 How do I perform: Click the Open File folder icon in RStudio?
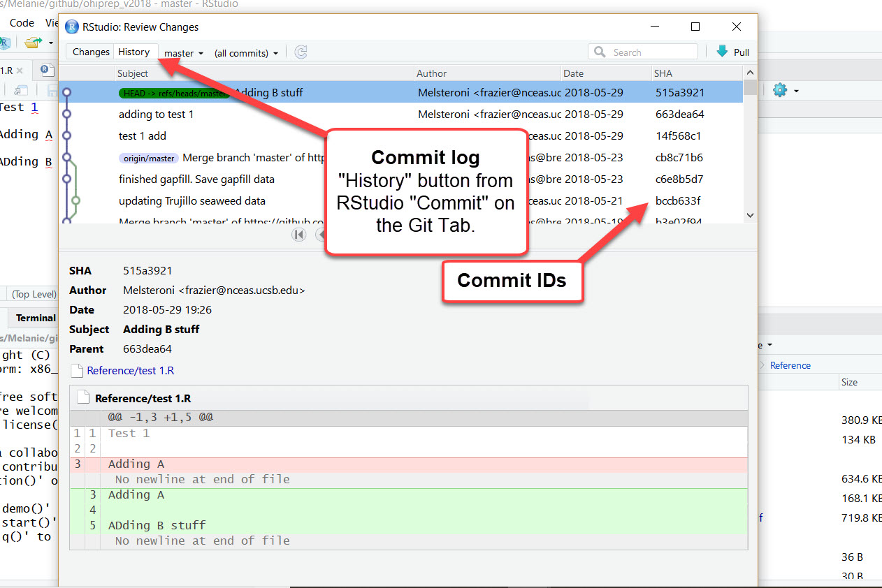coord(33,43)
